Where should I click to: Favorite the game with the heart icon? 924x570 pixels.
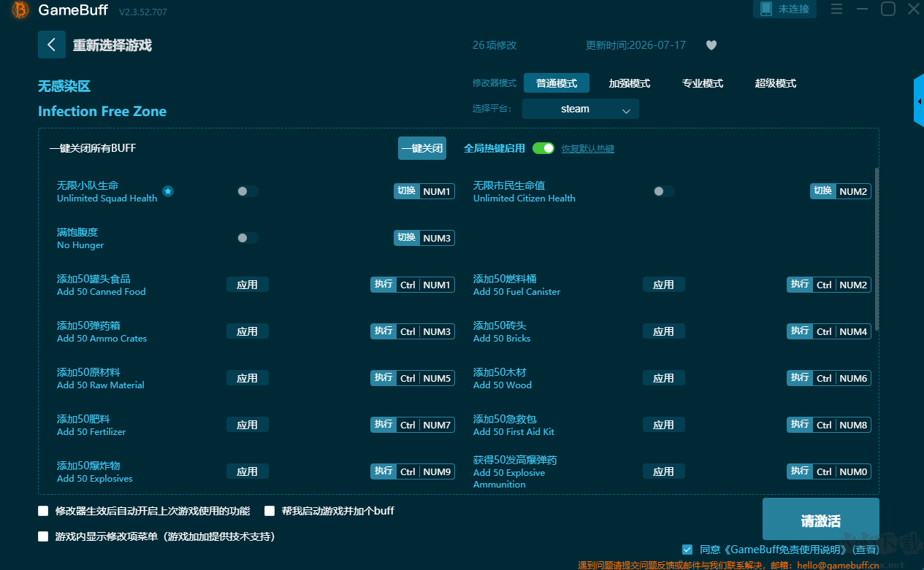pos(711,45)
